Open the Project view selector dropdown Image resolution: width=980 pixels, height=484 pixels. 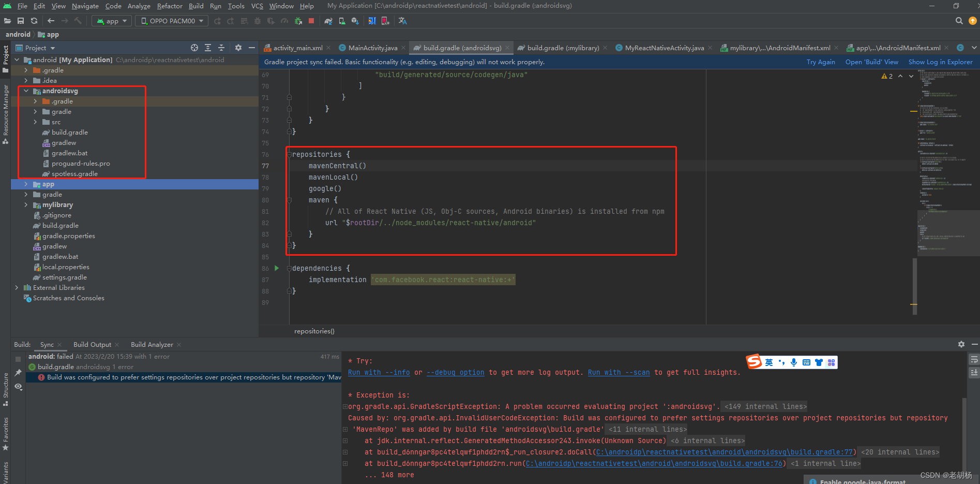(35, 48)
